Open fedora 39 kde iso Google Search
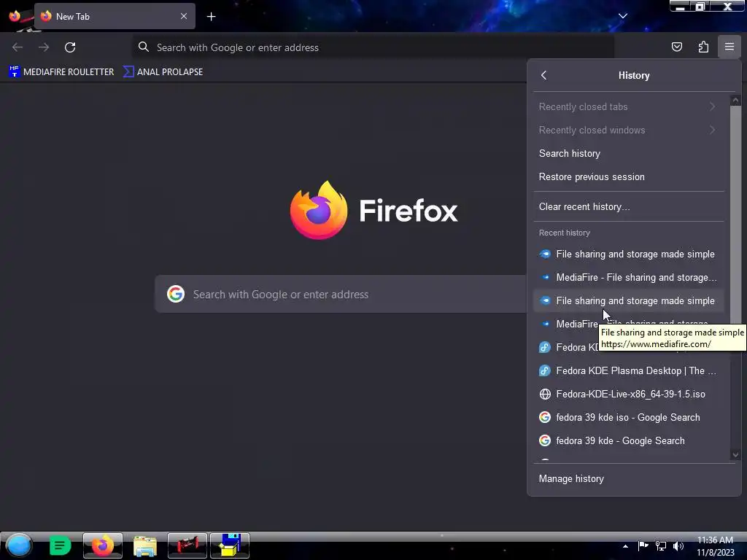Viewport: 747px width, 560px height. (x=628, y=417)
